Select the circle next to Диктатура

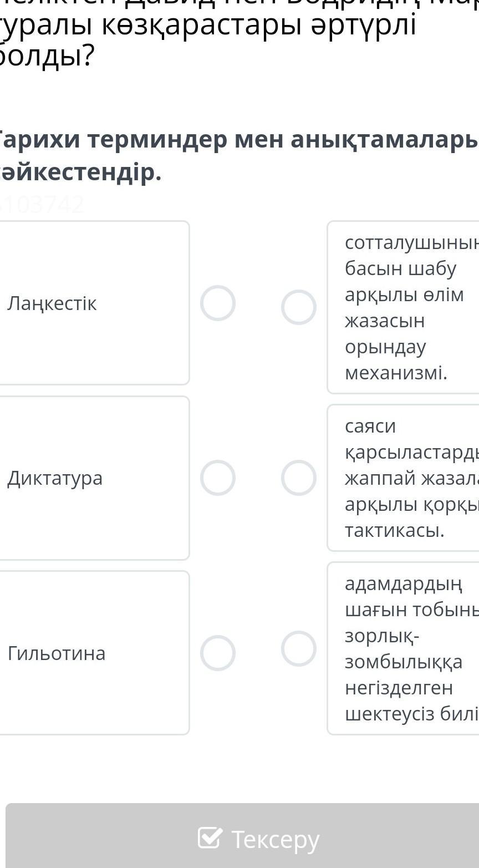218,478
